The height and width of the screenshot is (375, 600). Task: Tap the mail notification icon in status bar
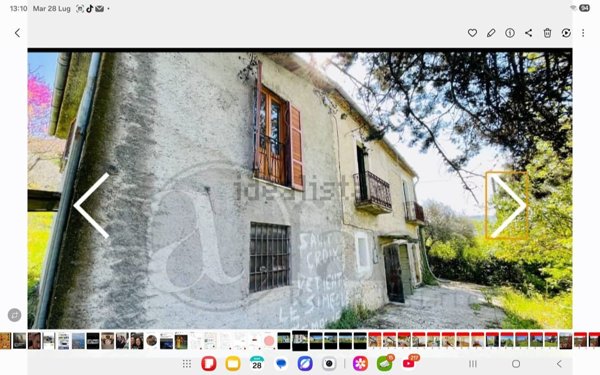[99, 9]
